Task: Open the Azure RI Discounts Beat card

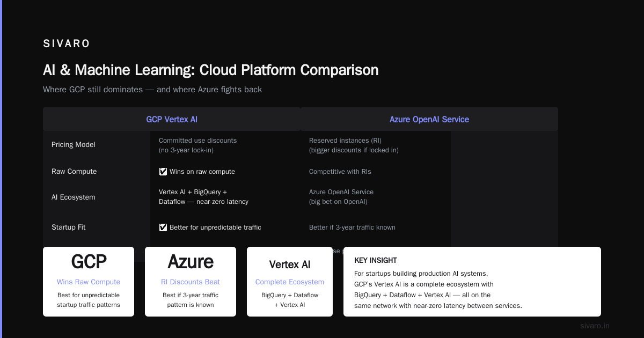Action: pyautogui.click(x=191, y=282)
